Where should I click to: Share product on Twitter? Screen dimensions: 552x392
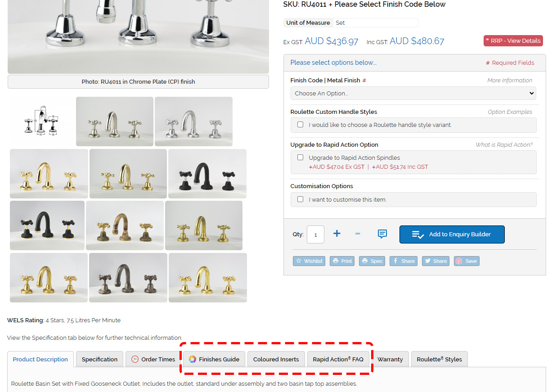pyautogui.click(x=435, y=261)
